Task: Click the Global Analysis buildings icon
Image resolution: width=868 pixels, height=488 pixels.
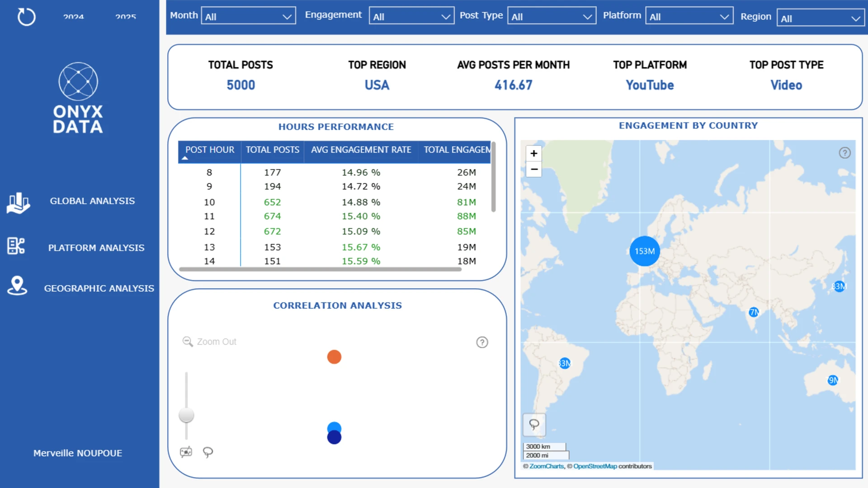Action: coord(18,202)
